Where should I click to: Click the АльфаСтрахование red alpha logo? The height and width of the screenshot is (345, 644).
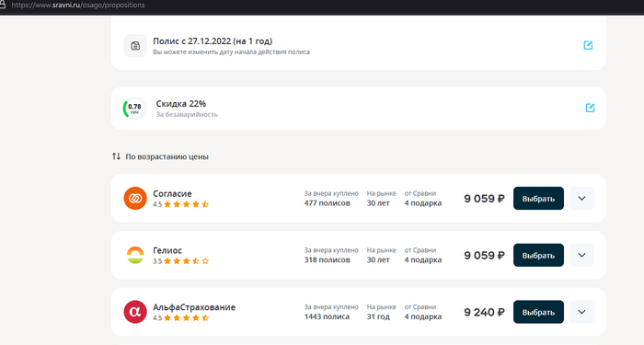(x=135, y=312)
